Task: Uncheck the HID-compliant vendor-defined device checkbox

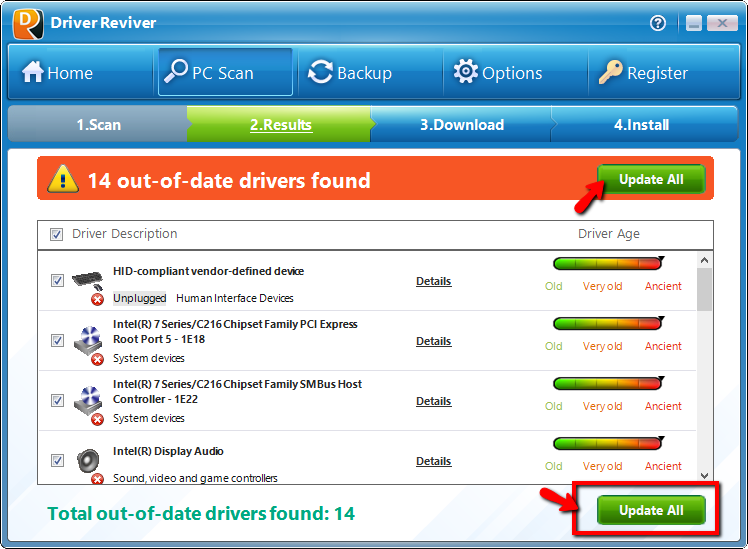Action: tap(57, 281)
